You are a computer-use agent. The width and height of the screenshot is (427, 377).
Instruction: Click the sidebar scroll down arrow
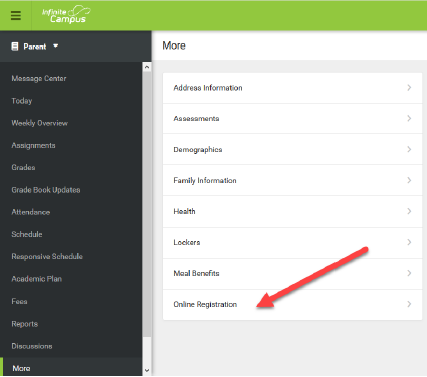click(147, 370)
